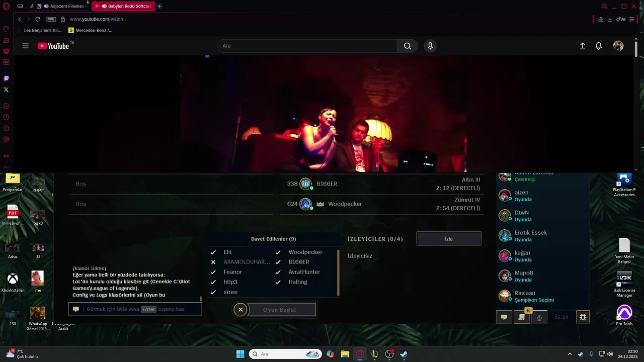The height and width of the screenshot is (362, 644).
Task: Click the Oyun Başlat button
Action: pos(282,310)
